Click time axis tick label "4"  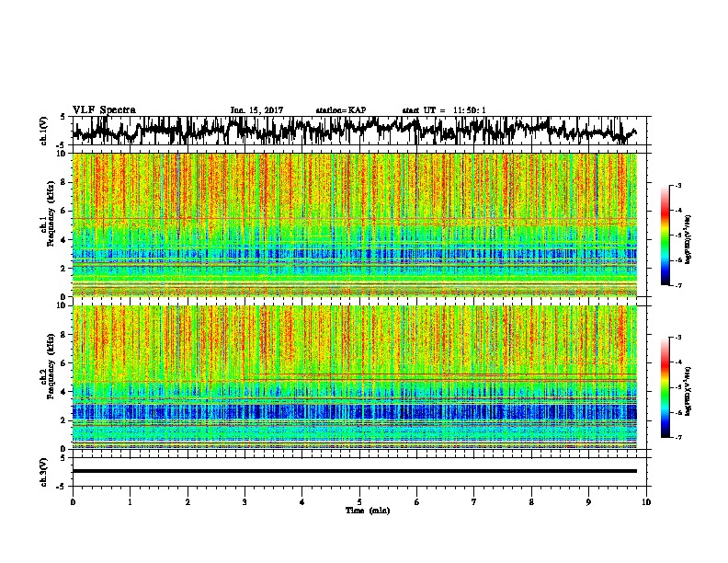coord(302,502)
